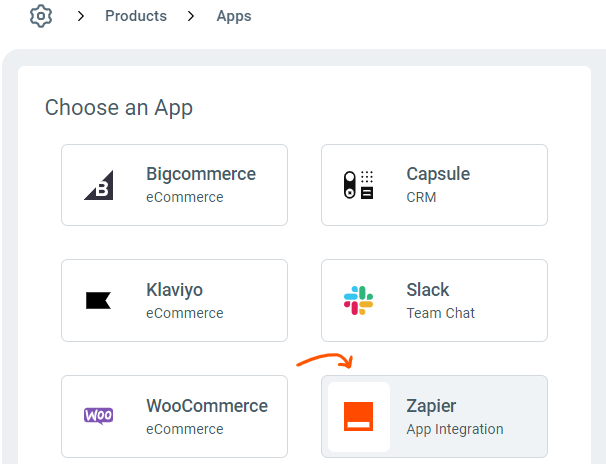Click the chevron between Products and Apps
Image resolution: width=606 pixels, height=464 pixels.
[x=192, y=16]
